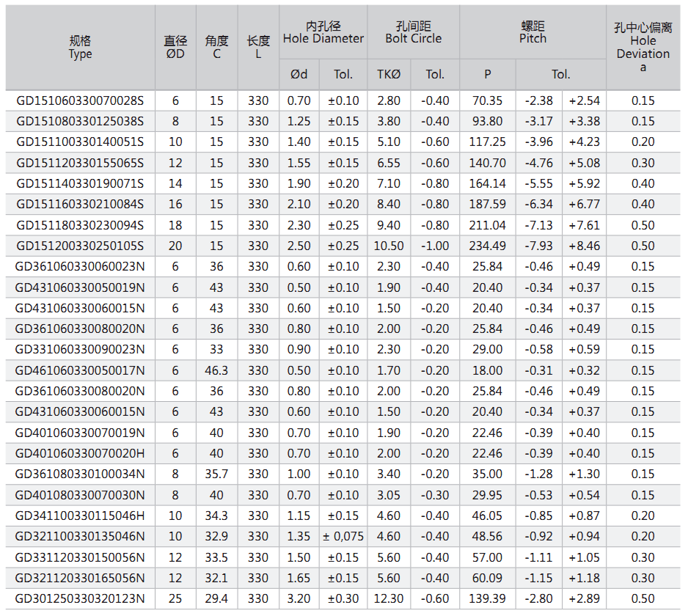
Task: Select pitch value 234.49
Action: 488,246
